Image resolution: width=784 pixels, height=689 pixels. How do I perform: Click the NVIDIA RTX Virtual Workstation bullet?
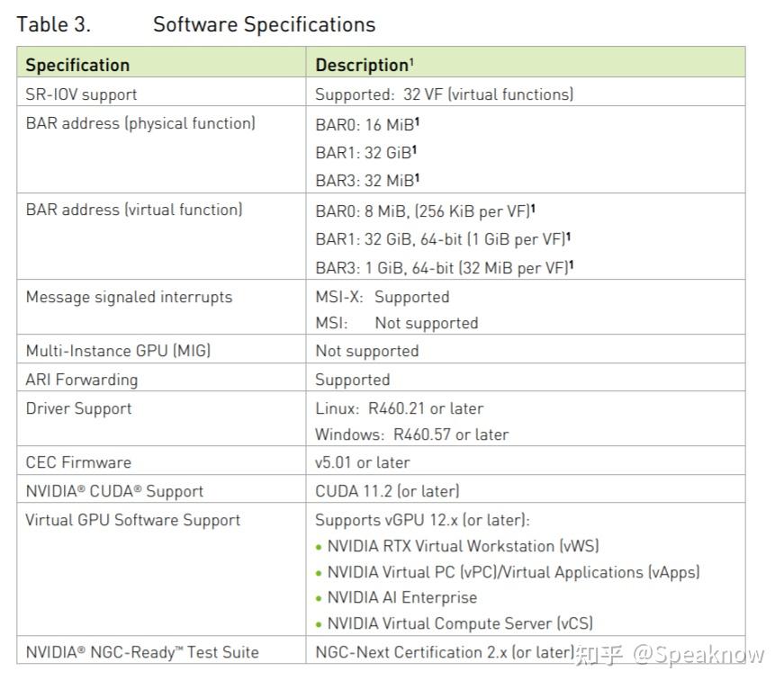463,546
